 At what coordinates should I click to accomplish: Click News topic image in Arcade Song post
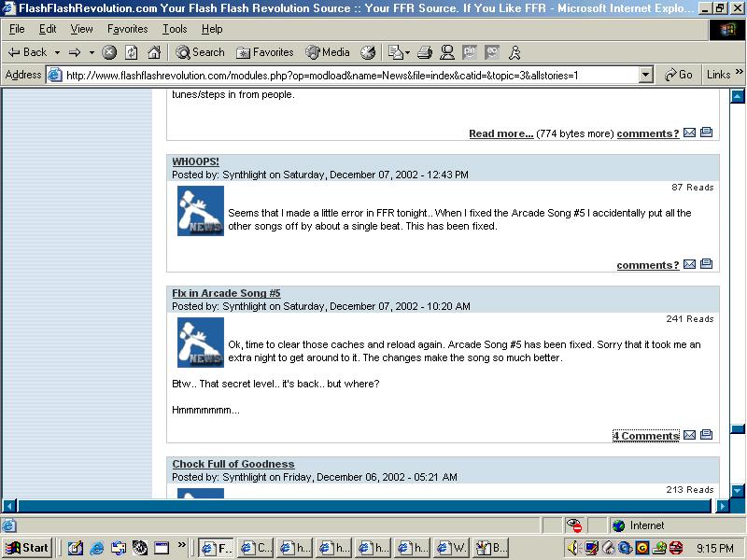(x=201, y=343)
